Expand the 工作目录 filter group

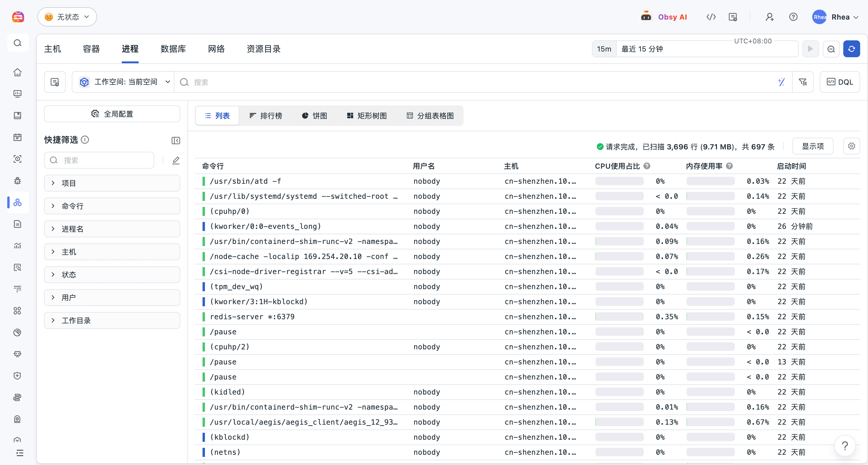coord(112,320)
